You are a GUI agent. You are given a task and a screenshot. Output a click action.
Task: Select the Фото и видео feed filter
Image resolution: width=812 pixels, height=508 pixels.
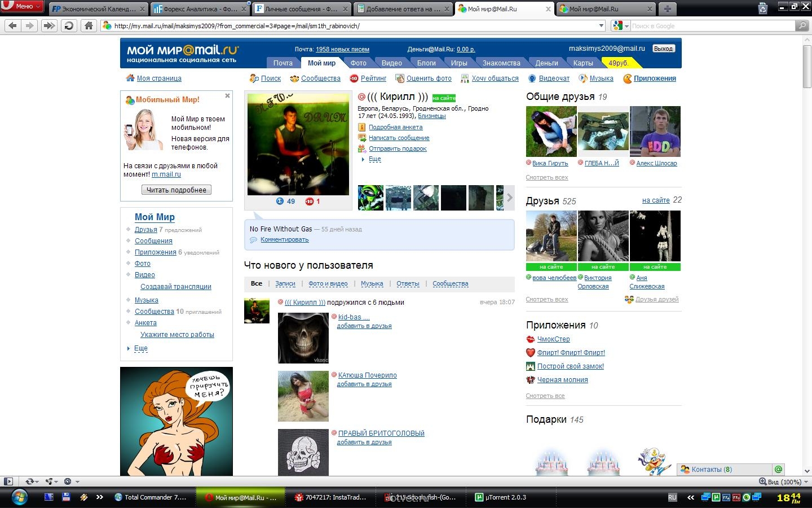coord(328,283)
